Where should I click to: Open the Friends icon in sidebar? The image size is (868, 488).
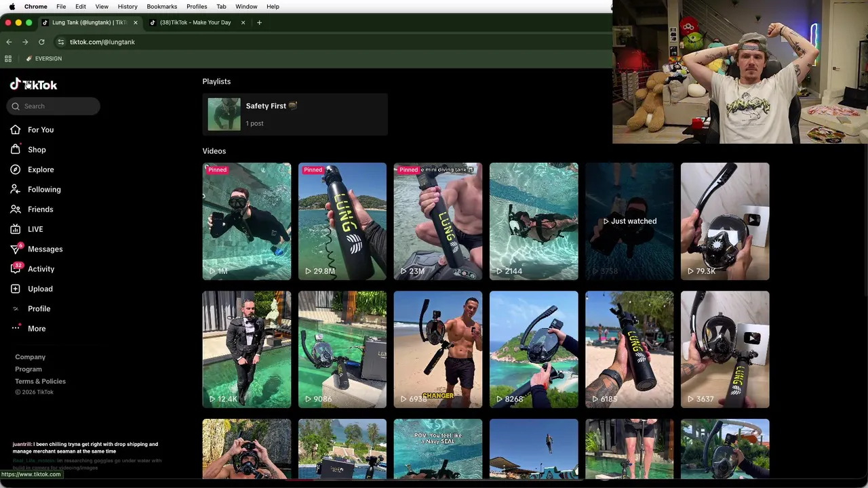click(15, 209)
